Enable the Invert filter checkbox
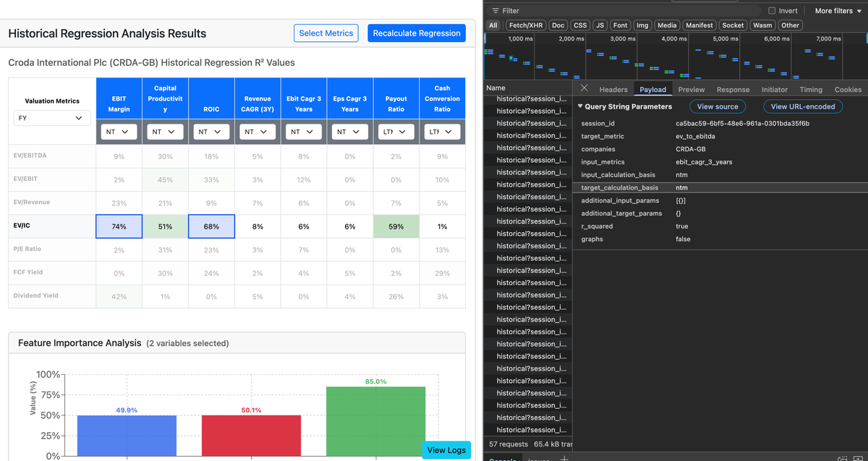This screenshot has width=868, height=461. [772, 11]
